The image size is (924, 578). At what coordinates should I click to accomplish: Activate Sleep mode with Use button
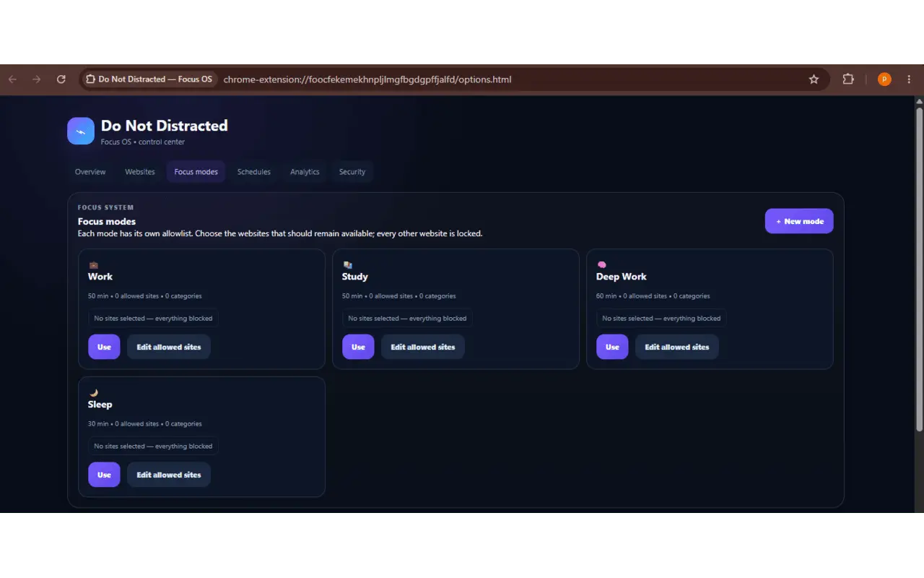tap(104, 475)
